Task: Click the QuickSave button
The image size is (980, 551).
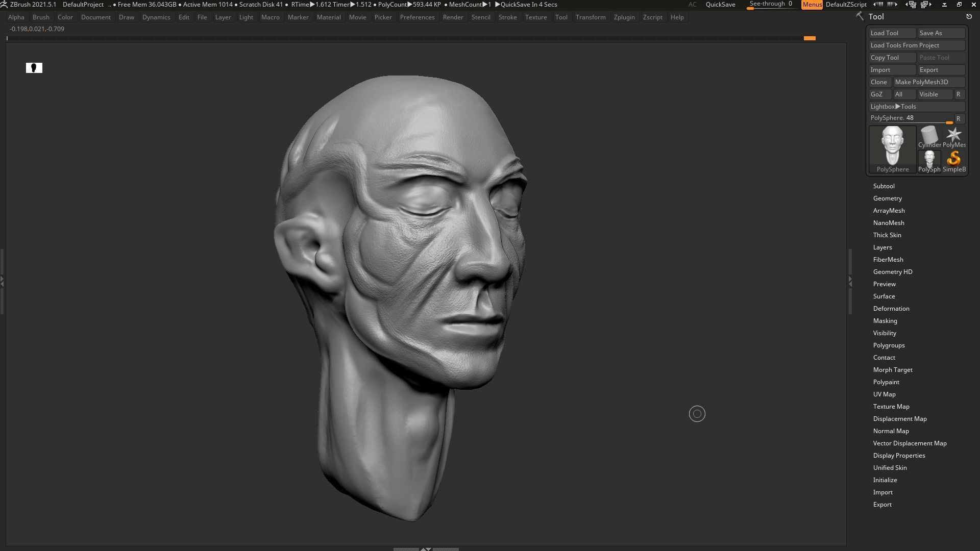Action: pyautogui.click(x=720, y=5)
